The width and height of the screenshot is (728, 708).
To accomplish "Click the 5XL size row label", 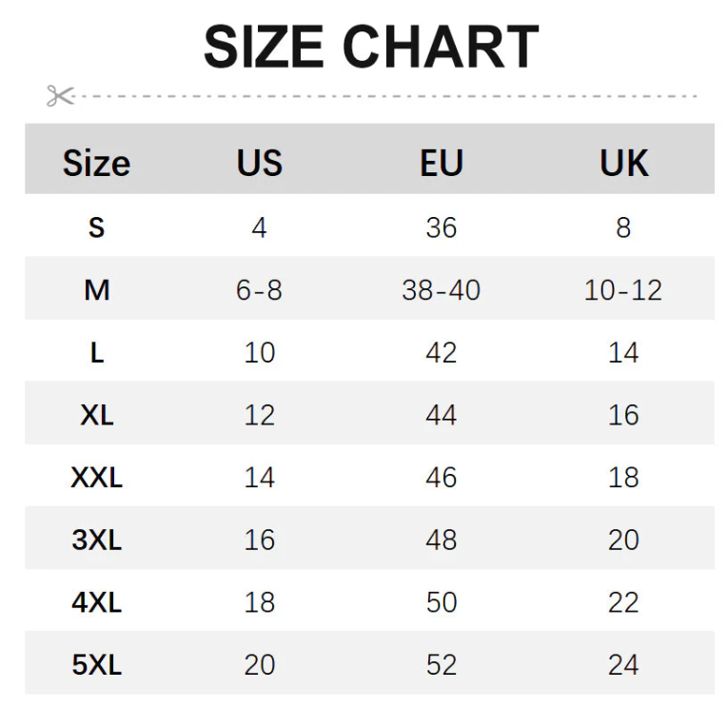I will pos(96,664).
